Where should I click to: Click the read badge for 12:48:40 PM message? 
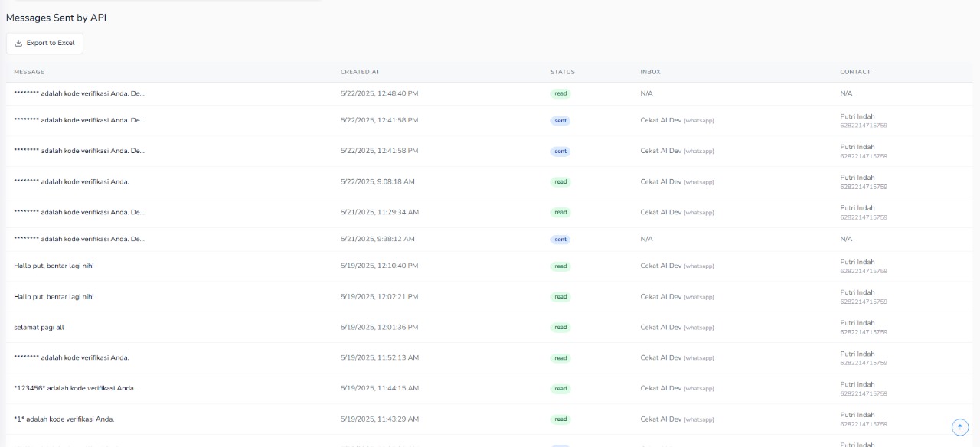(x=560, y=93)
